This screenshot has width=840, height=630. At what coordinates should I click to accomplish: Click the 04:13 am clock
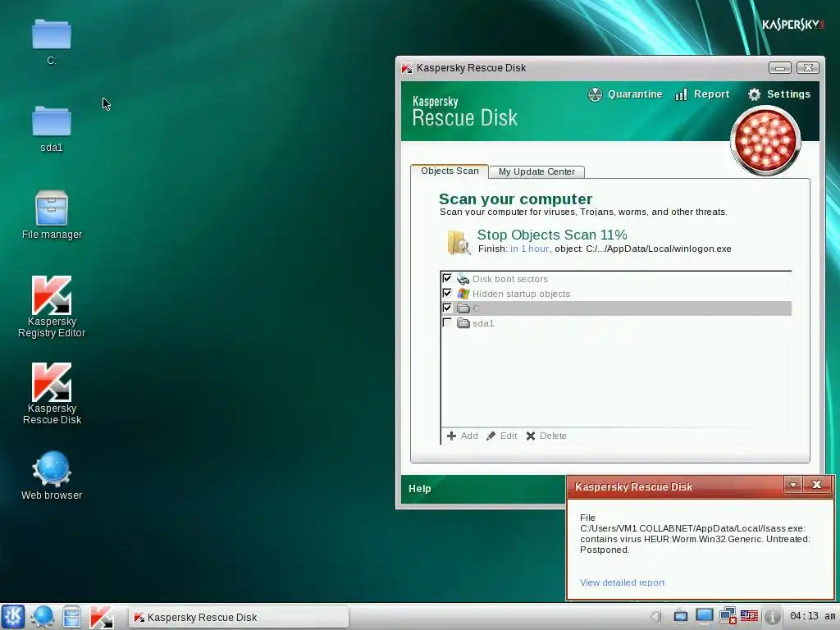pos(812,616)
